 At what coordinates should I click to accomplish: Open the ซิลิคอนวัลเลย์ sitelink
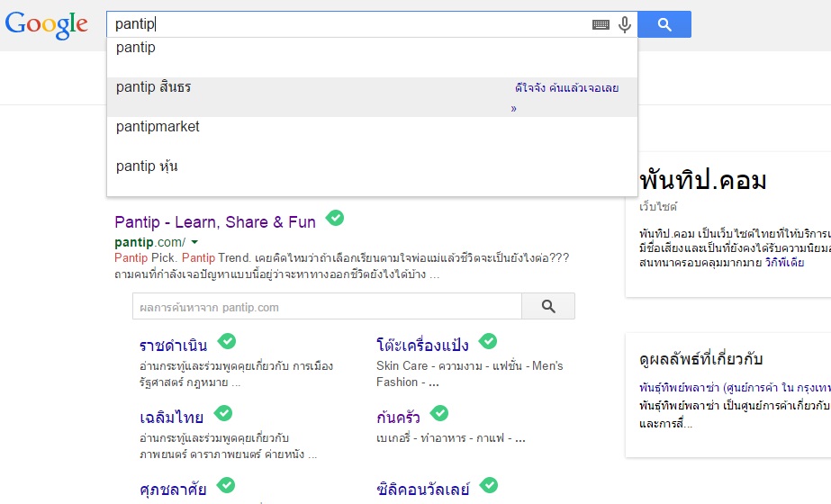tap(423, 490)
